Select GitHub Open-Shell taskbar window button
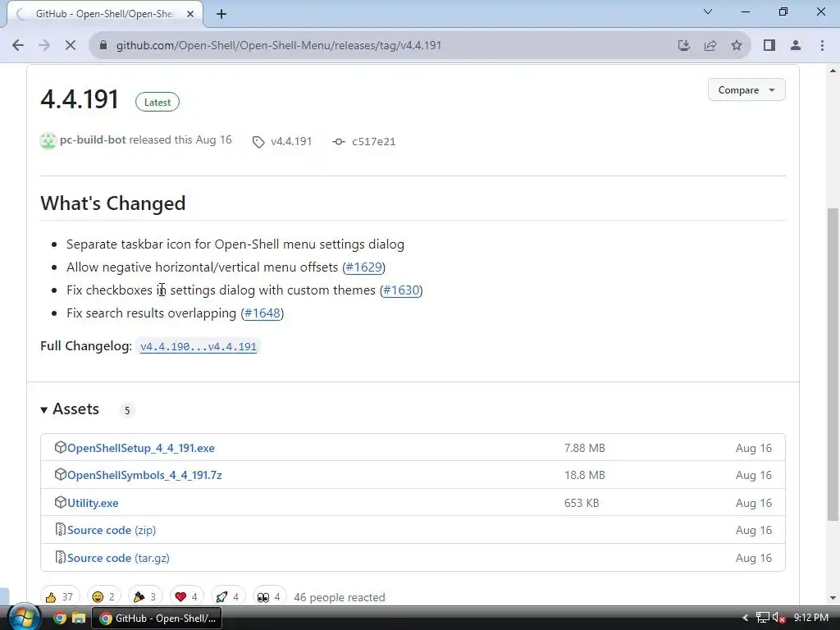840x630 pixels. point(157,619)
